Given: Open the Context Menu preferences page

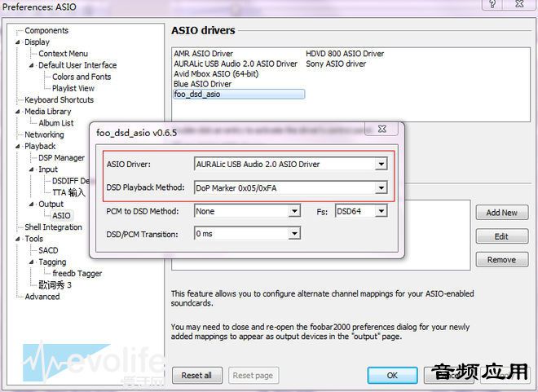Looking at the screenshot, I should [63, 54].
